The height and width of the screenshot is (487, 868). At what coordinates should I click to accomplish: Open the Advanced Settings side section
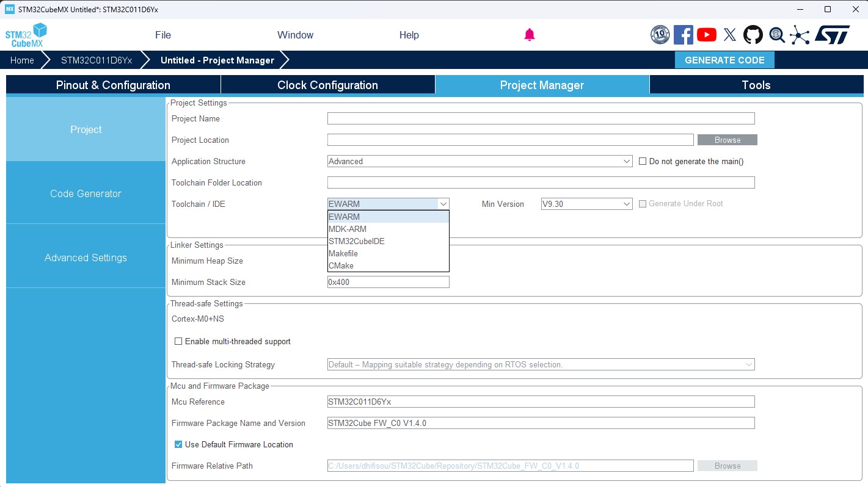coord(86,258)
